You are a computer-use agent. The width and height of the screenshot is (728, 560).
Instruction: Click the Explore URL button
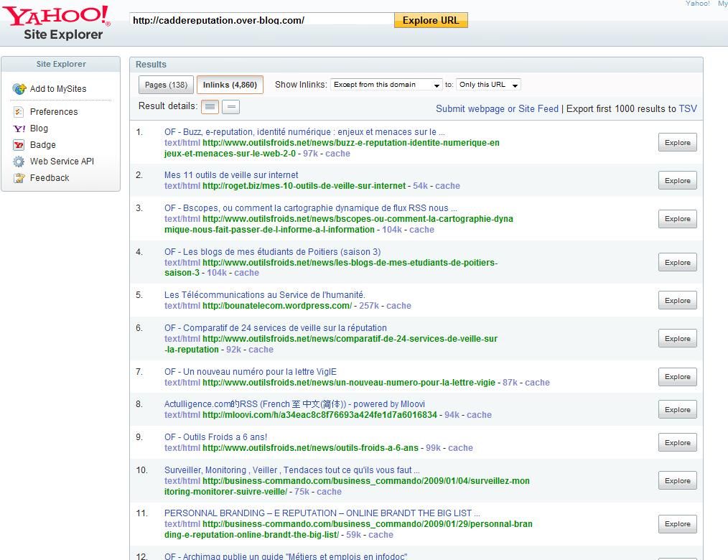pyautogui.click(x=431, y=20)
